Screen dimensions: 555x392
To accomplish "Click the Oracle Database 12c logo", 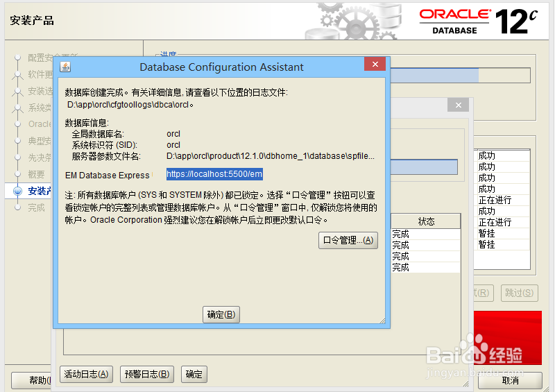I will 478,22.
